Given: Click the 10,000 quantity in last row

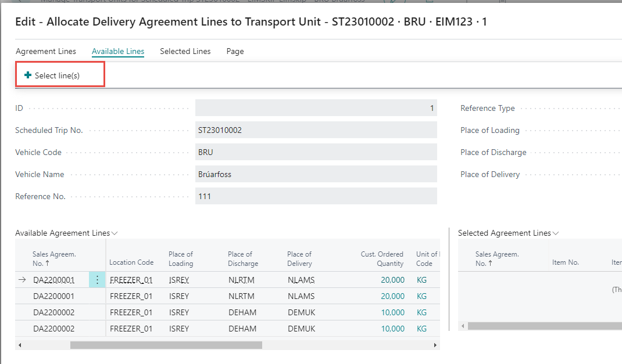Looking at the screenshot, I should pos(392,329).
